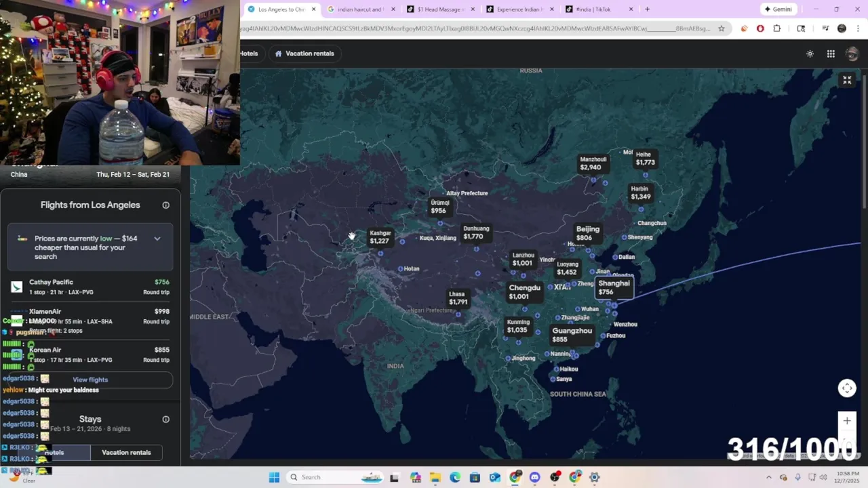Screen dimensions: 868x488
Task: Click Heihe $1,773 map marker
Action: click(x=645, y=158)
